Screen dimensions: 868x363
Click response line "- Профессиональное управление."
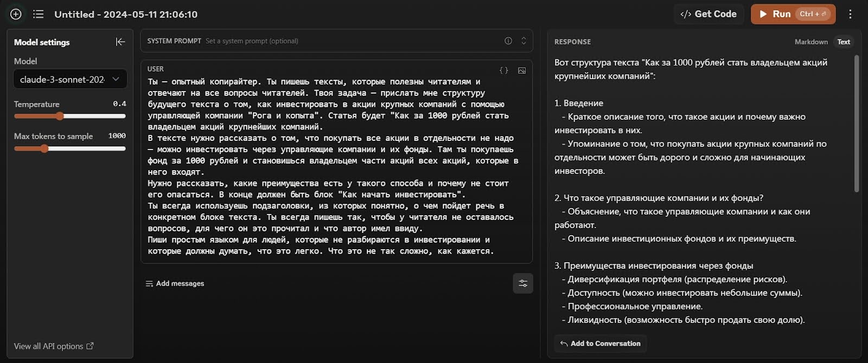pos(632,306)
